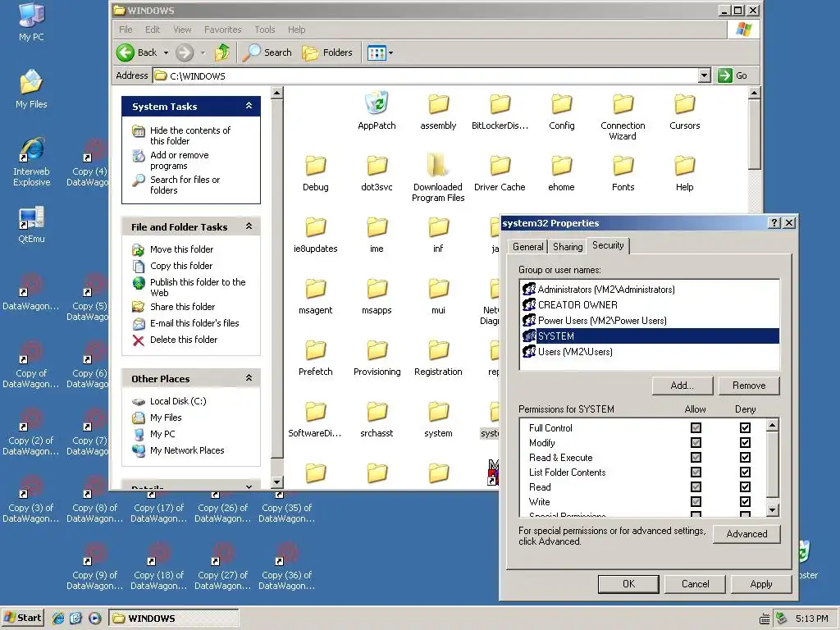
Task: Click the My PC desktop icon
Action: pyautogui.click(x=32, y=22)
